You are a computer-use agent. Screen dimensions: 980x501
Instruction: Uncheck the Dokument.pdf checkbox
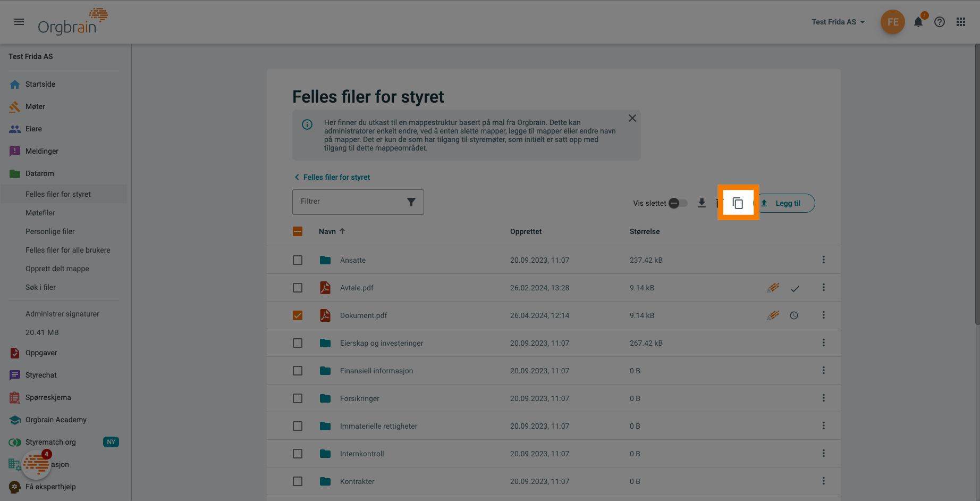[298, 315]
